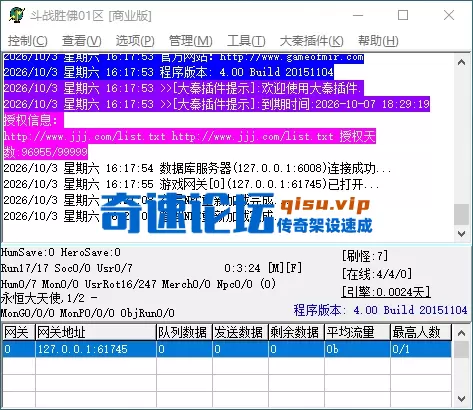Click the MonG0/0/0 MonP0/0/0 ObjRun0/0 line

[88, 313]
